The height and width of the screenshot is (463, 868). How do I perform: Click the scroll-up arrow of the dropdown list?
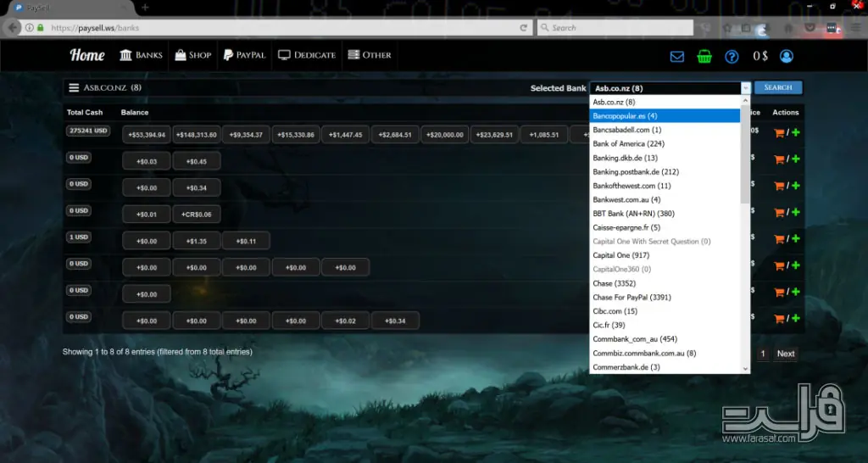(x=745, y=100)
